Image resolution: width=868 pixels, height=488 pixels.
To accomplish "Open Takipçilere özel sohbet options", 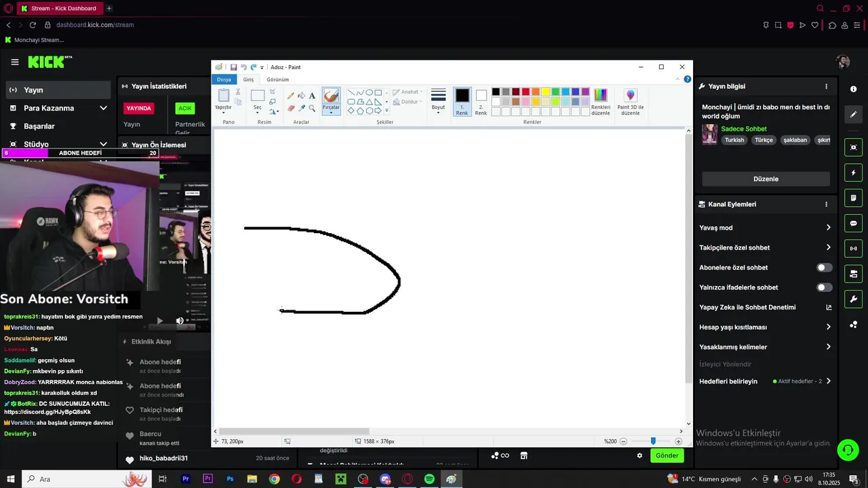I will click(x=766, y=247).
